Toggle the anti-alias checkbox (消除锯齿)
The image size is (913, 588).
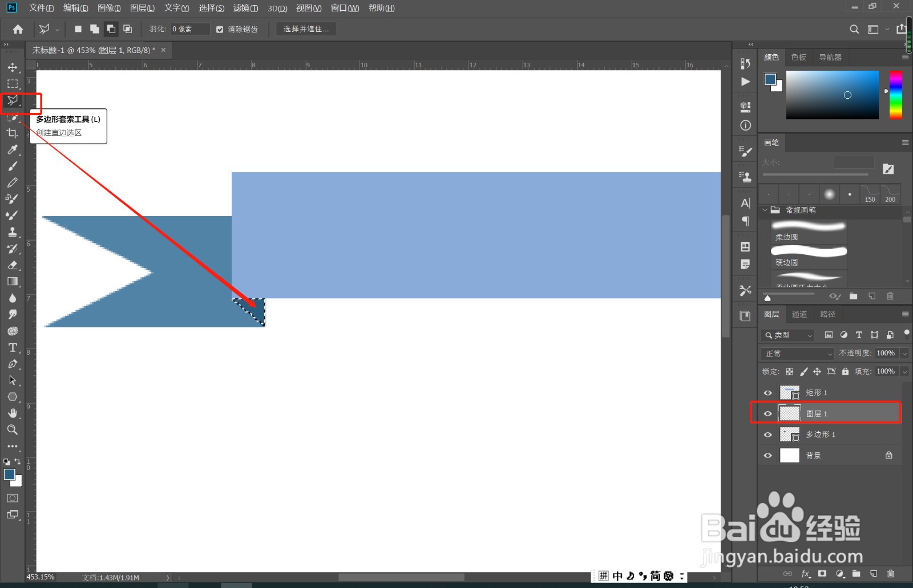tap(220, 29)
